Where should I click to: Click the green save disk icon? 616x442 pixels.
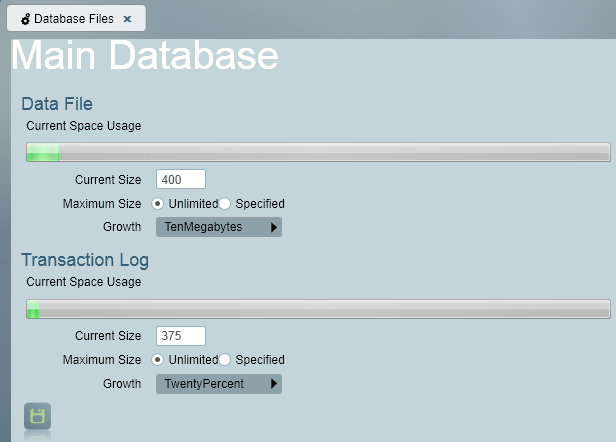(x=37, y=416)
